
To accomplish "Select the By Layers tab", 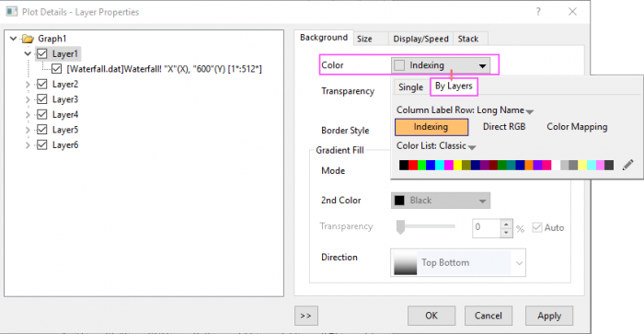I will click(454, 86).
